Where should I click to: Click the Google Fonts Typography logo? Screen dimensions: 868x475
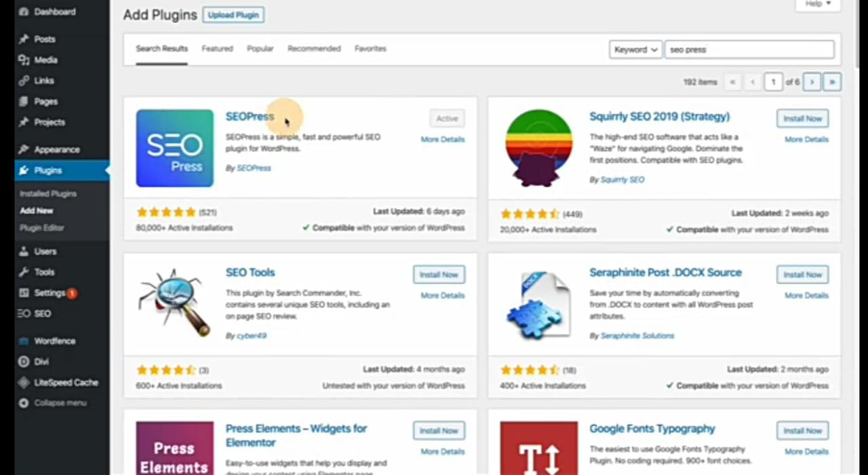coord(538,448)
